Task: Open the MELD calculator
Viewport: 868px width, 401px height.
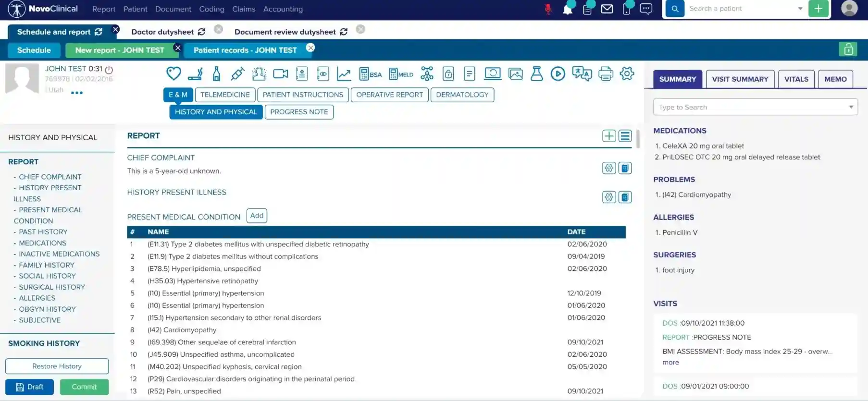Action: tap(401, 74)
